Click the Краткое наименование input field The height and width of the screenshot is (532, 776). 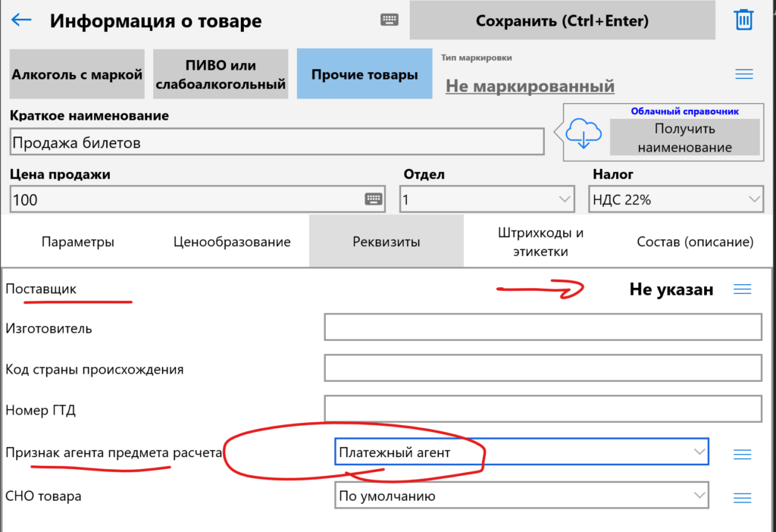(x=277, y=142)
